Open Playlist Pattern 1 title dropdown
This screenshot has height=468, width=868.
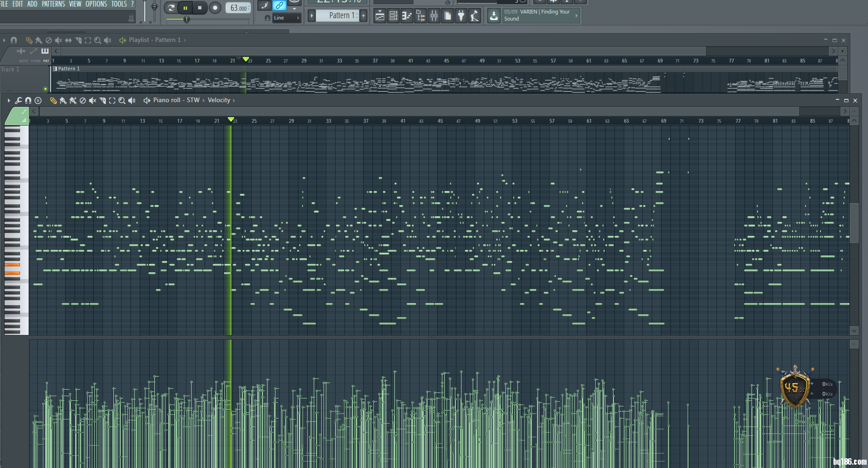point(155,40)
